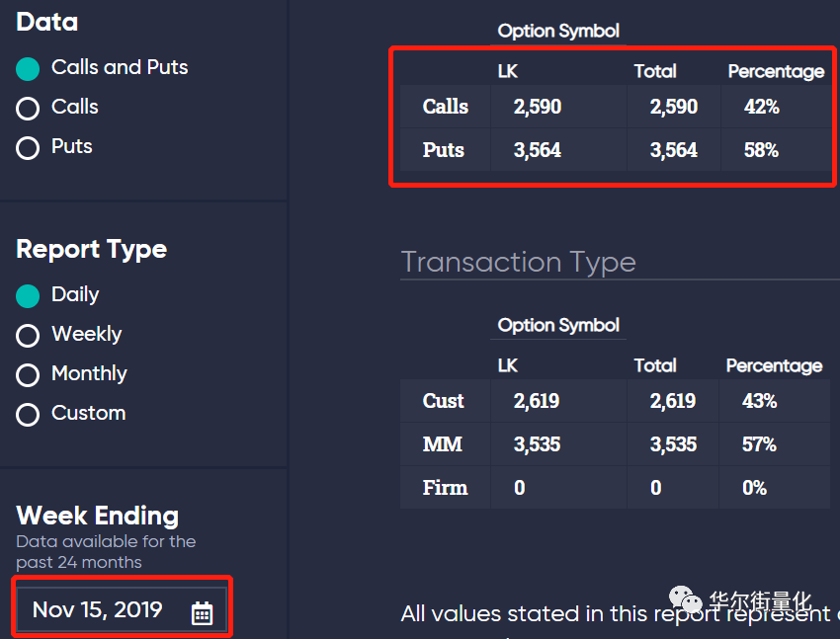Choose the Custom report type
The height and width of the screenshot is (639, 840).
(x=28, y=415)
